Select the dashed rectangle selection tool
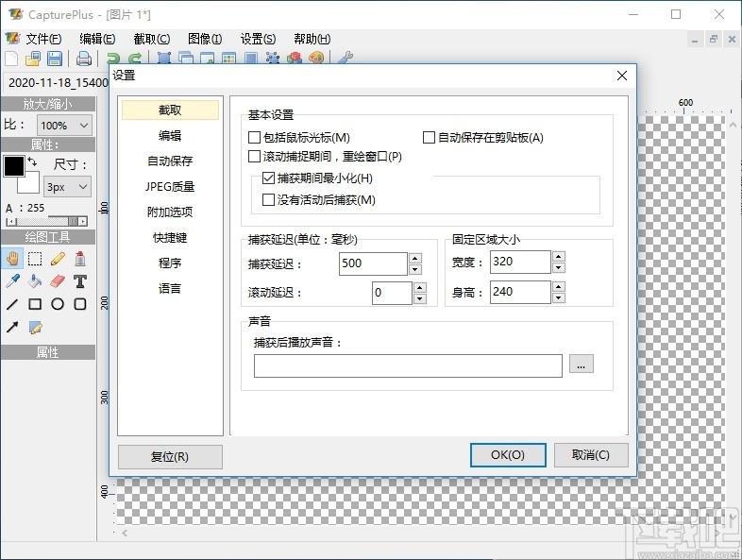 coord(35,259)
